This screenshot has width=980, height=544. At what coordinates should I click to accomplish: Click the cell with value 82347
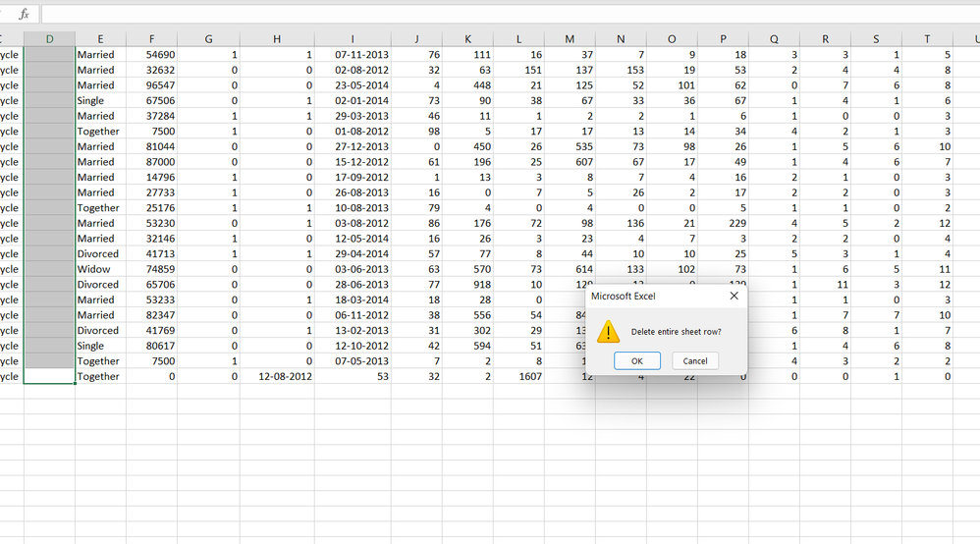pos(151,315)
